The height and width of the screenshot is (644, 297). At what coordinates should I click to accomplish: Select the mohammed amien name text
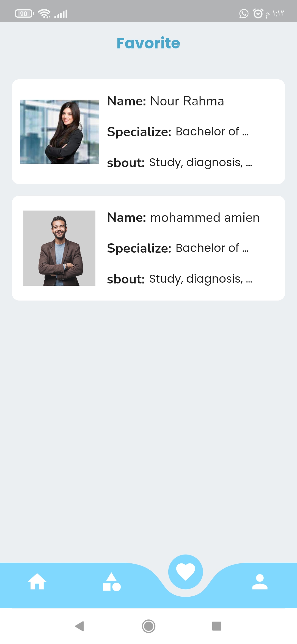[x=205, y=217]
